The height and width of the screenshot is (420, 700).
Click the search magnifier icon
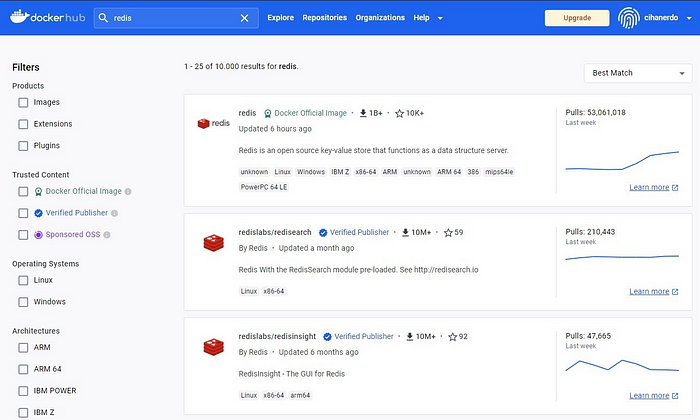pos(103,18)
